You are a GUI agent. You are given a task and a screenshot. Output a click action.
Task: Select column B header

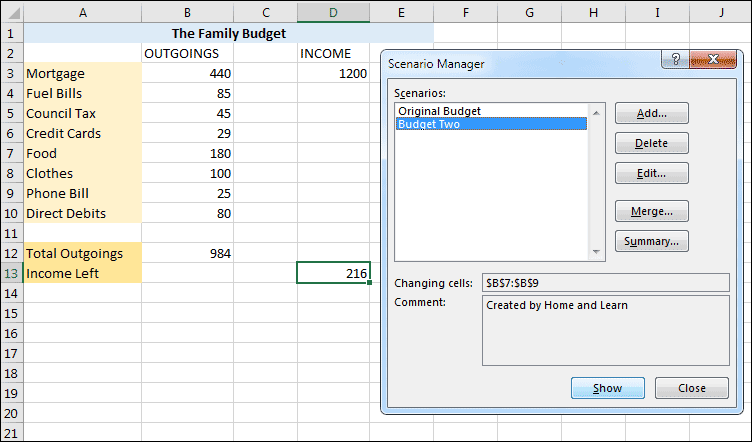point(187,12)
